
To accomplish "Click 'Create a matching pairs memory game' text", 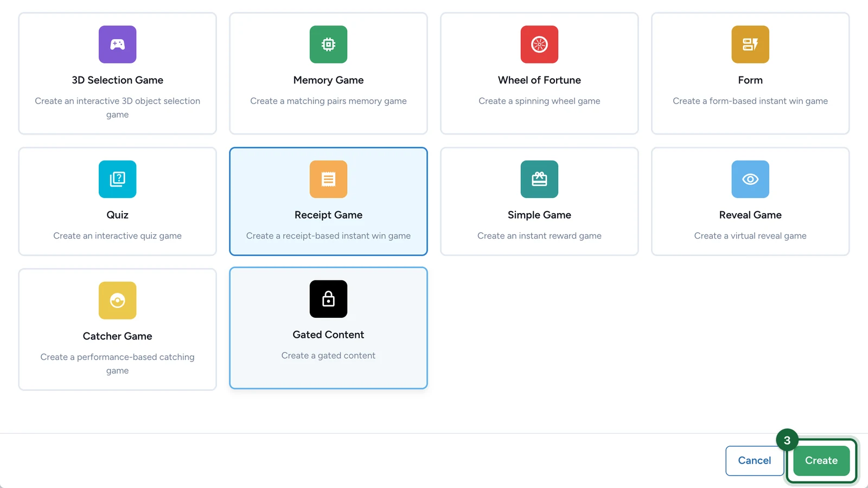I will point(328,101).
